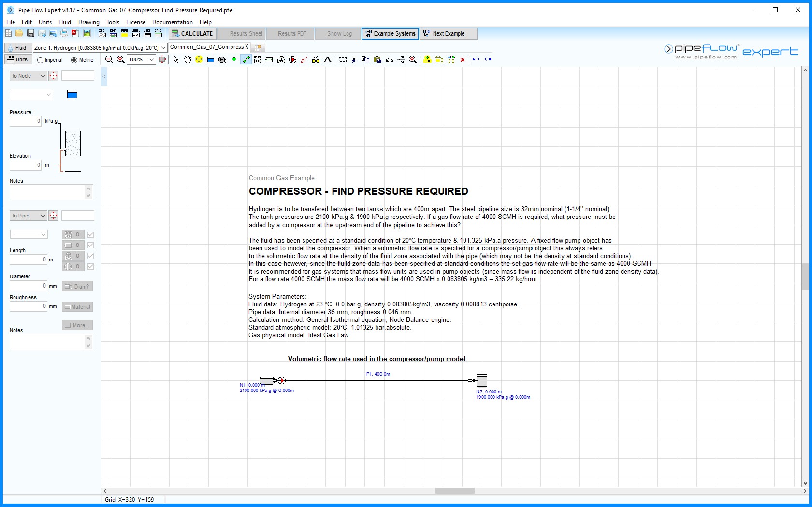The width and height of the screenshot is (812, 507).
Task: Click the CALCULATE button
Action: click(191, 33)
